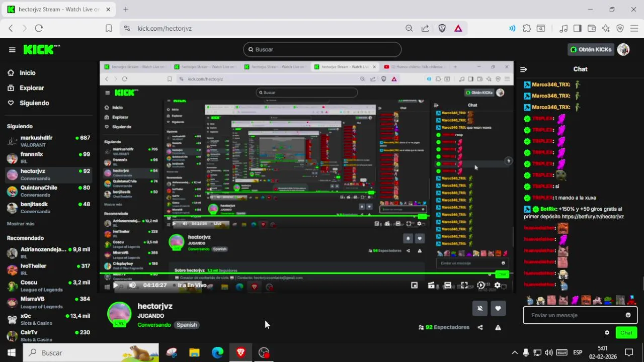Open the user profile avatar menu
This screenshot has height=362, width=644.
[623, 49]
